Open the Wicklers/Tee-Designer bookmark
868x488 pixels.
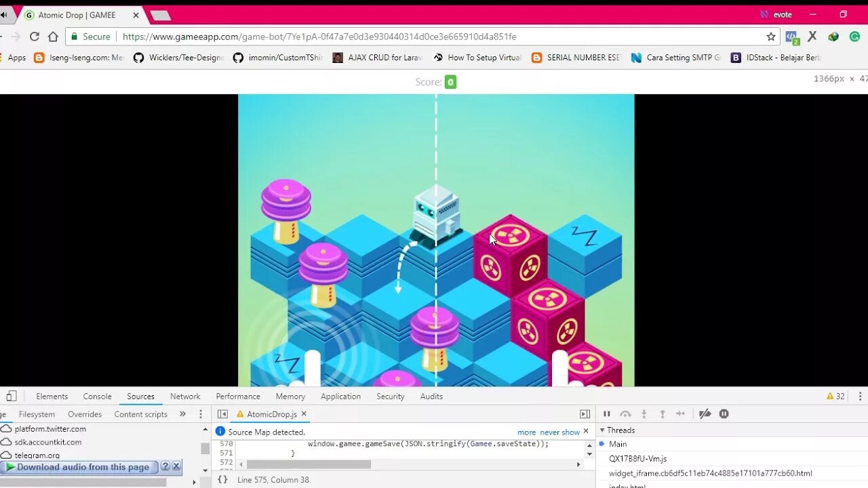coord(178,58)
